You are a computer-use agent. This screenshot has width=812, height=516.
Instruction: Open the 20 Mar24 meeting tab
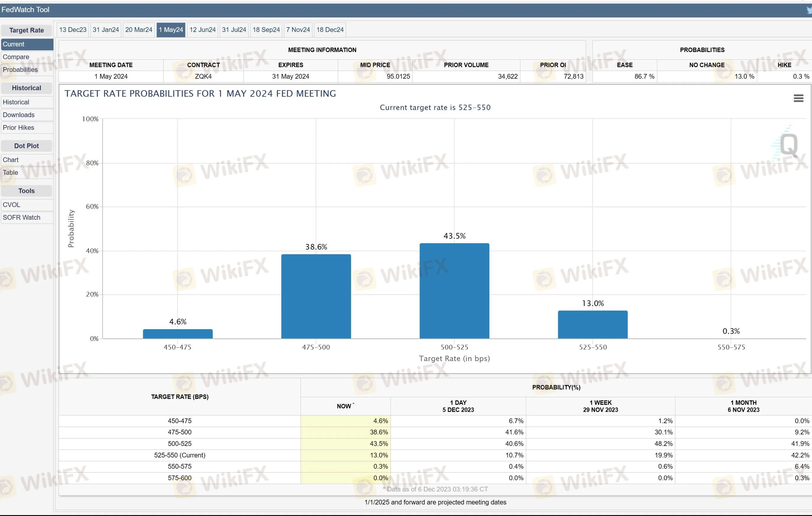pos(139,30)
